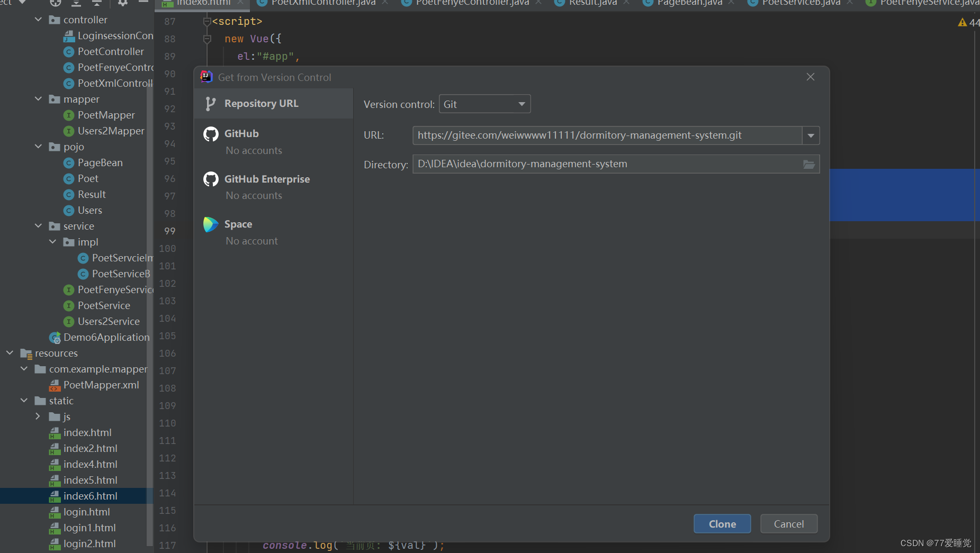
Task: Open the Version control Git dropdown
Action: tap(484, 104)
